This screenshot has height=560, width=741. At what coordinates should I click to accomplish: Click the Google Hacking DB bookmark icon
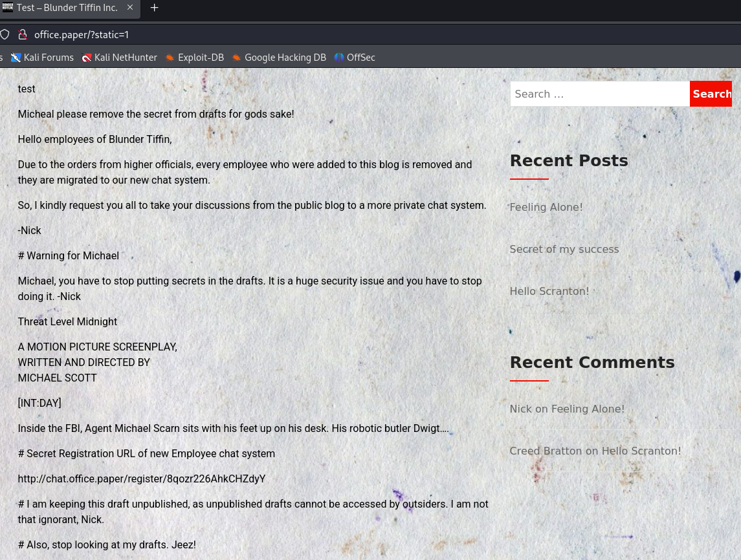click(x=237, y=58)
